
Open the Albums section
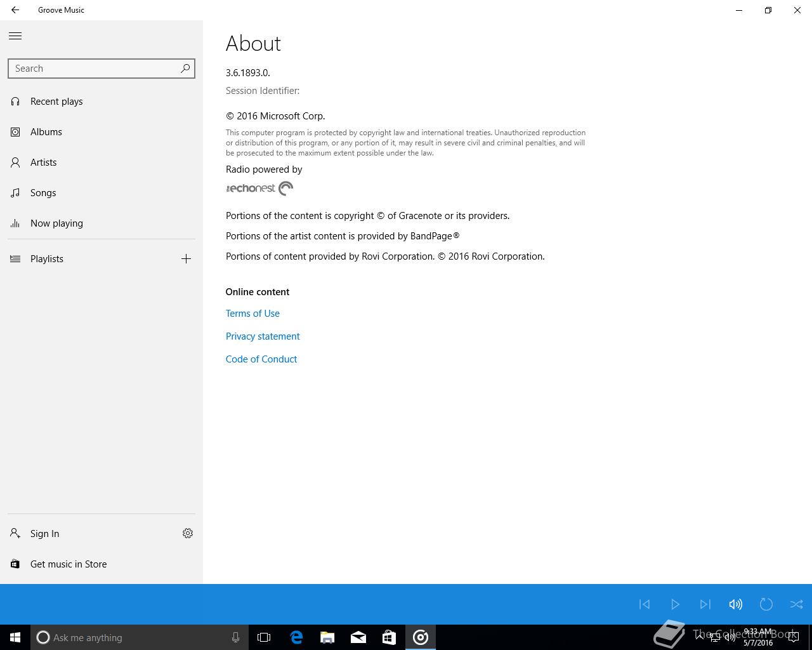point(101,132)
